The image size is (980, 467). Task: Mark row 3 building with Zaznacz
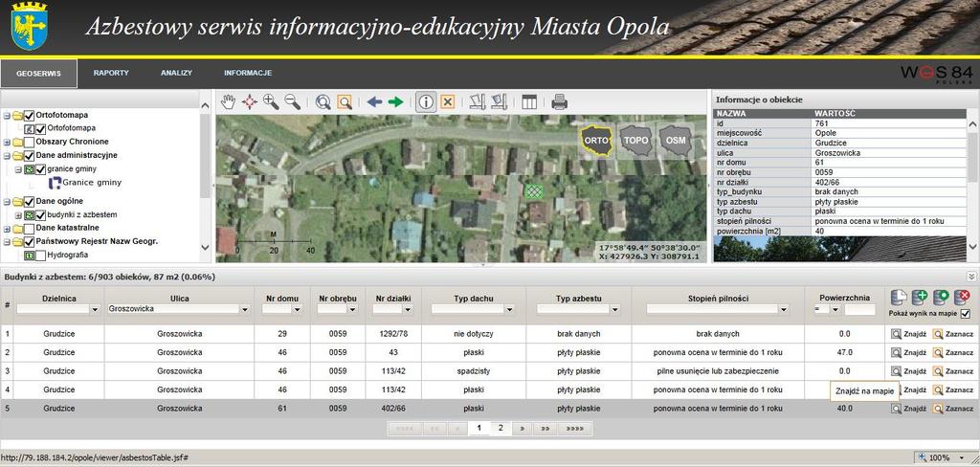(x=953, y=371)
